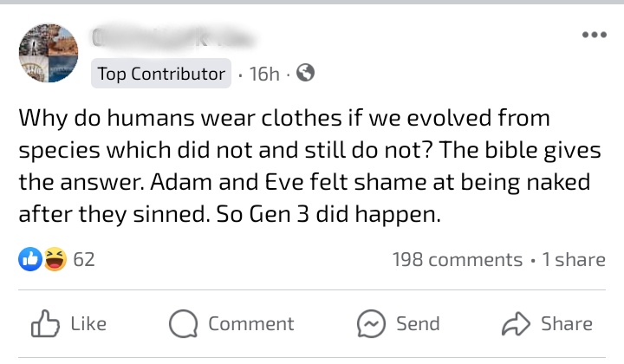Click the Comment text label
The width and height of the screenshot is (624, 364).
(250, 324)
